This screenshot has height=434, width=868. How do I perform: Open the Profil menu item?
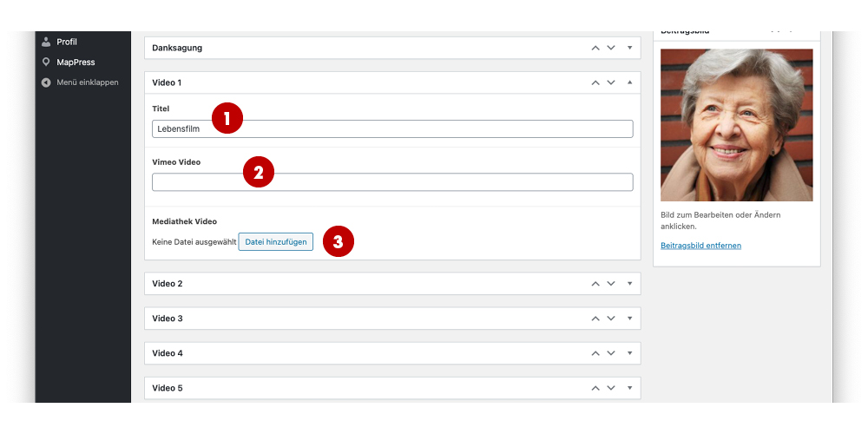pyautogui.click(x=67, y=42)
